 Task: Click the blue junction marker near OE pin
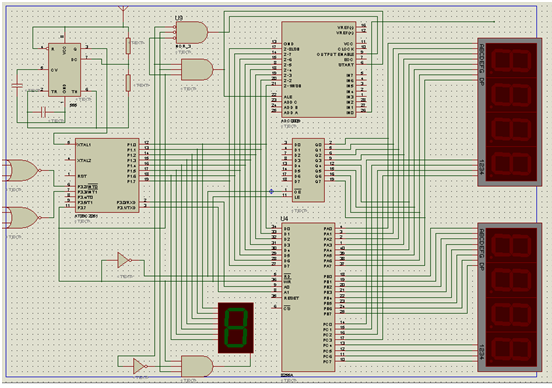tap(271, 192)
